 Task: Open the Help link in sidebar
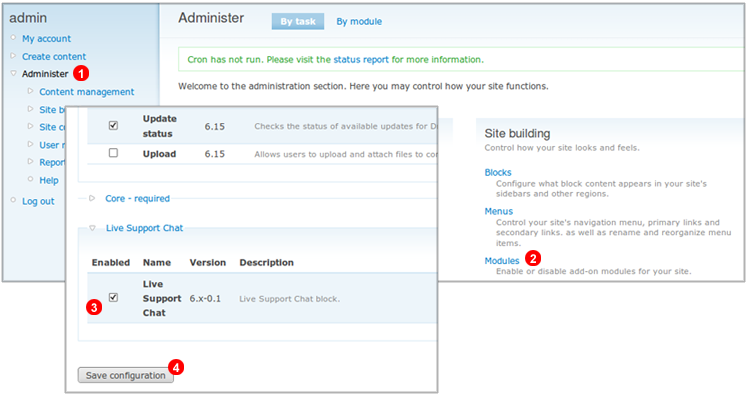click(x=49, y=180)
